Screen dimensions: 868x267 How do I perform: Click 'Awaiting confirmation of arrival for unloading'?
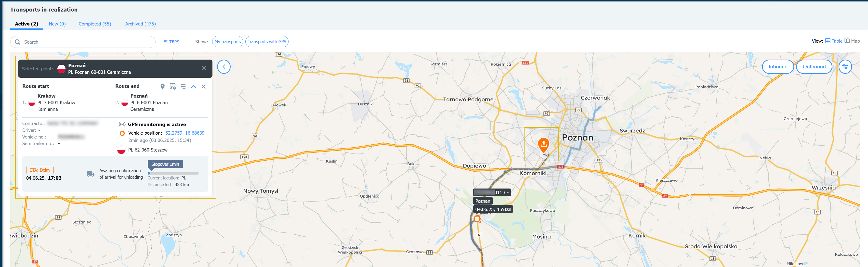tap(121, 174)
